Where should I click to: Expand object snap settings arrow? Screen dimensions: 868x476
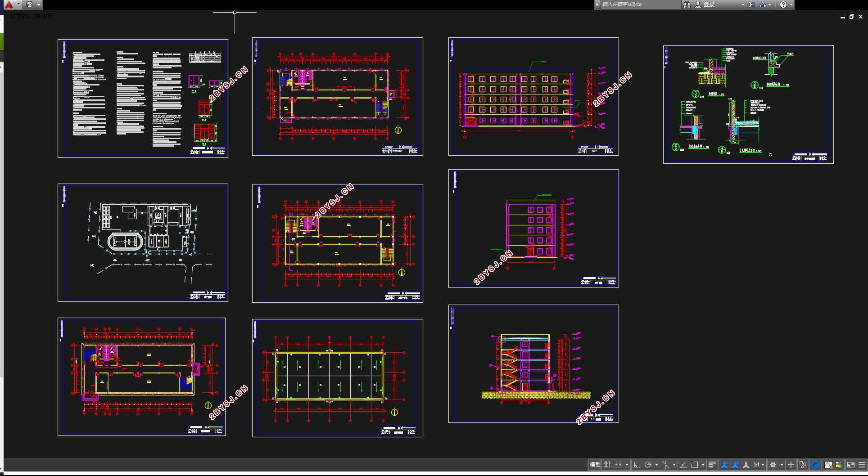point(703,465)
